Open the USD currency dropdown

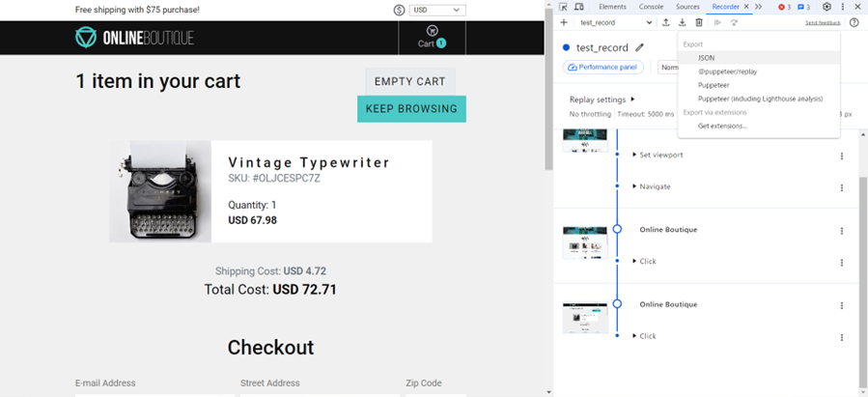coord(437,10)
